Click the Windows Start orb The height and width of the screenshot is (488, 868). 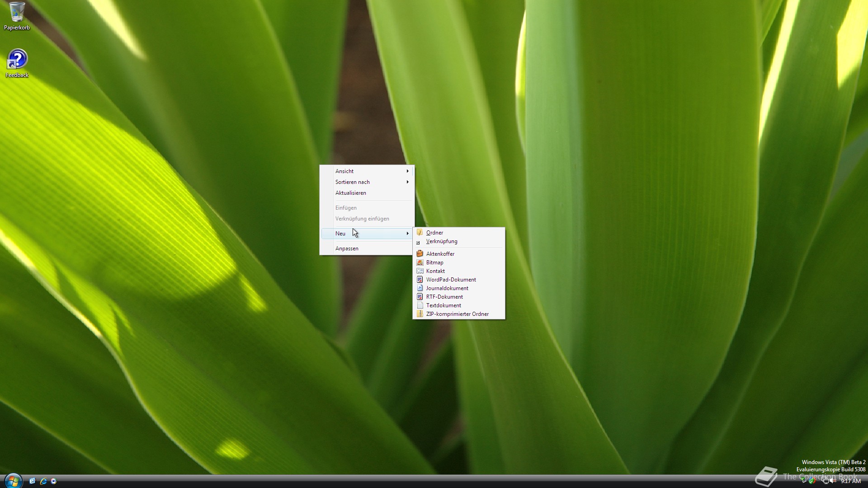pyautogui.click(x=13, y=481)
